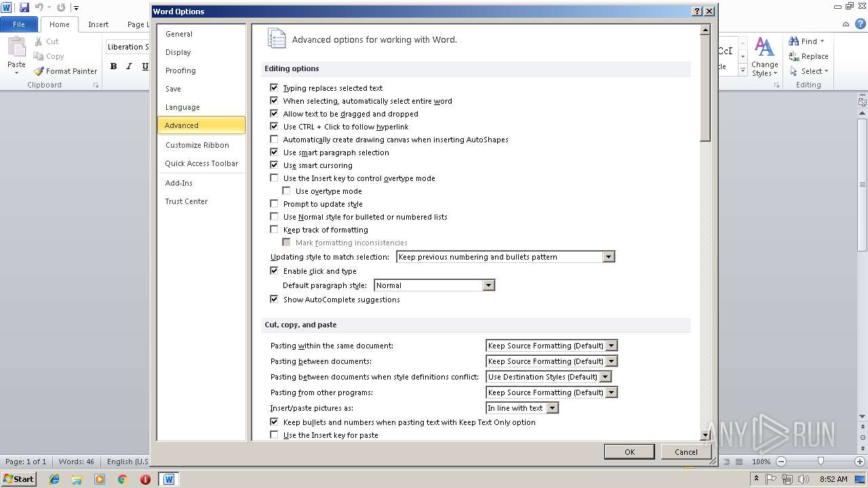Screen dimensions: 868x488
Task: Toggle Use CTRL + Click to follow hyperlink
Action: click(x=274, y=127)
